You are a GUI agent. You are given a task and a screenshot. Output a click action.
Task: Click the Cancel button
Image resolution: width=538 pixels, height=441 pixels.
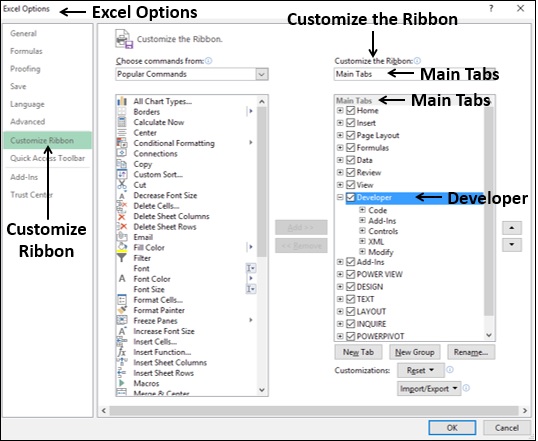(506, 428)
